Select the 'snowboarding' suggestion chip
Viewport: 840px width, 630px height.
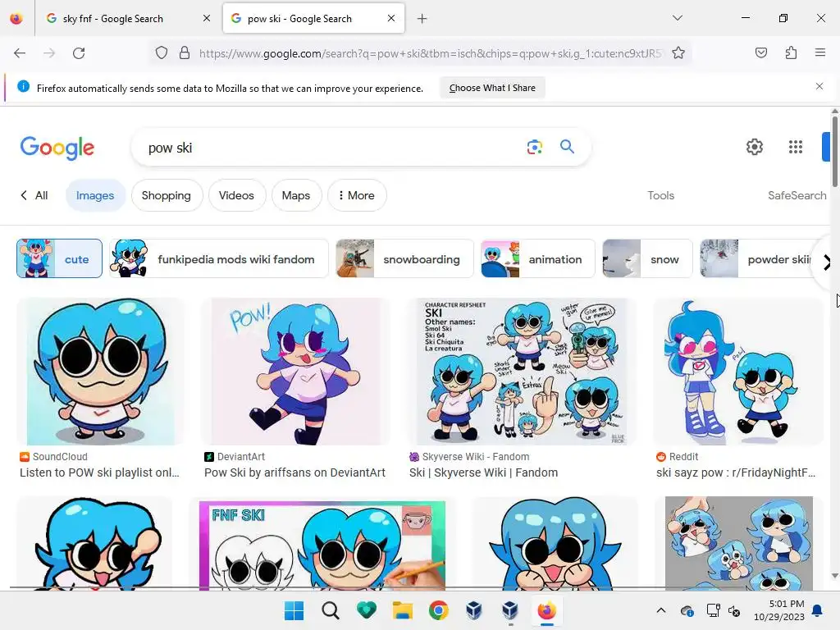pyautogui.click(x=404, y=258)
